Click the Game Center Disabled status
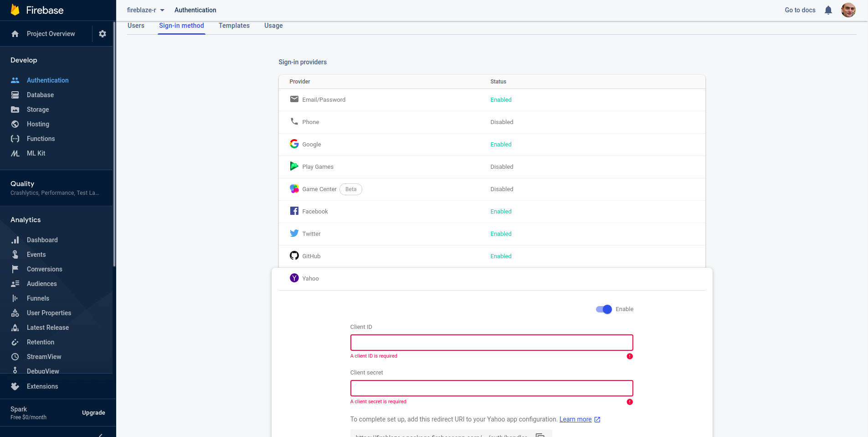Viewport: 868px width, 437px height. click(502, 189)
